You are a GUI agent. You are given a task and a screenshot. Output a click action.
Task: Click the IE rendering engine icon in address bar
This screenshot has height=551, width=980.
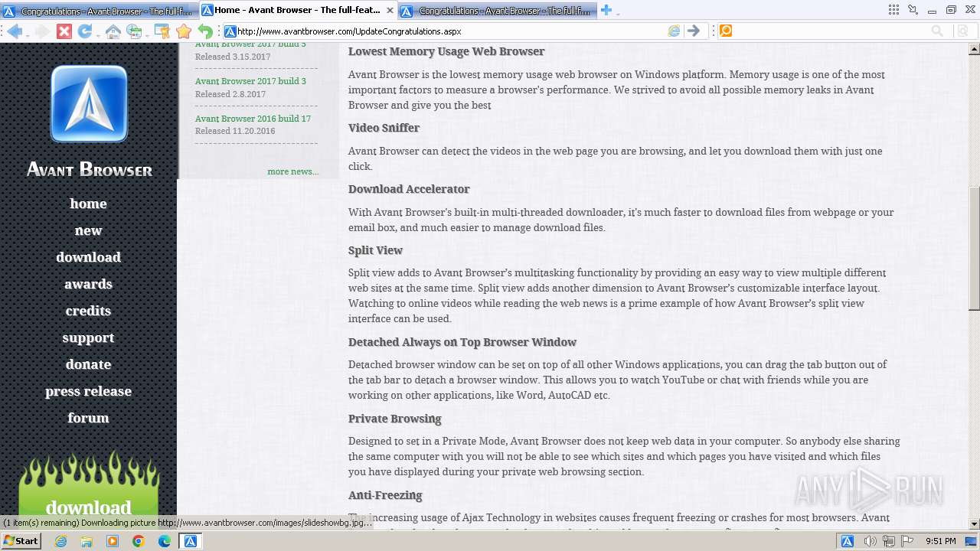pyautogui.click(x=674, y=31)
